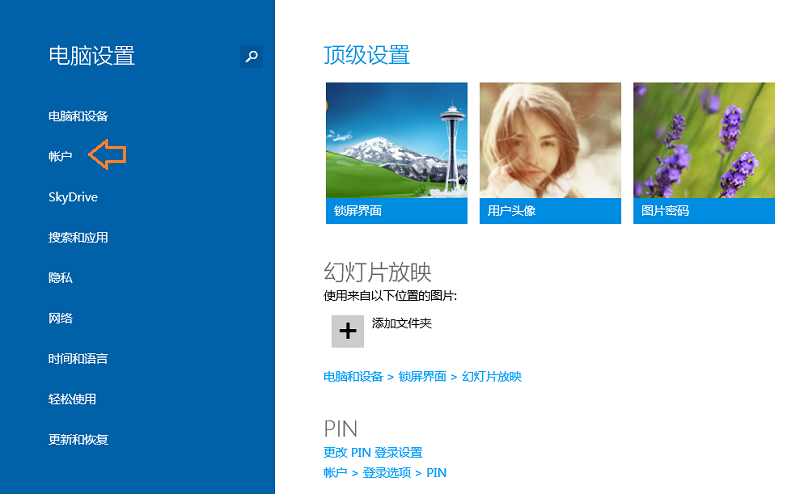Open 更新和恢复 settings
Viewport: 800px width, 494px height.
78,439
